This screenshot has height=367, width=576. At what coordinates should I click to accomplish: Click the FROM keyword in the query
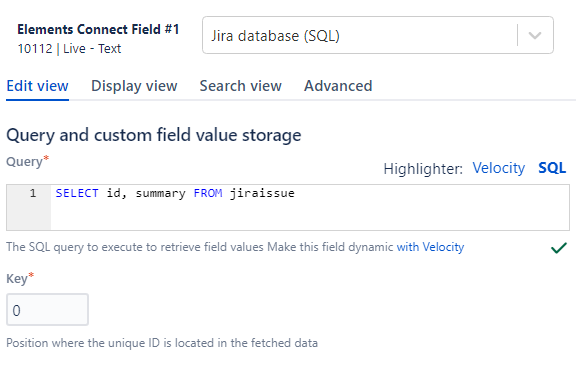tap(208, 193)
